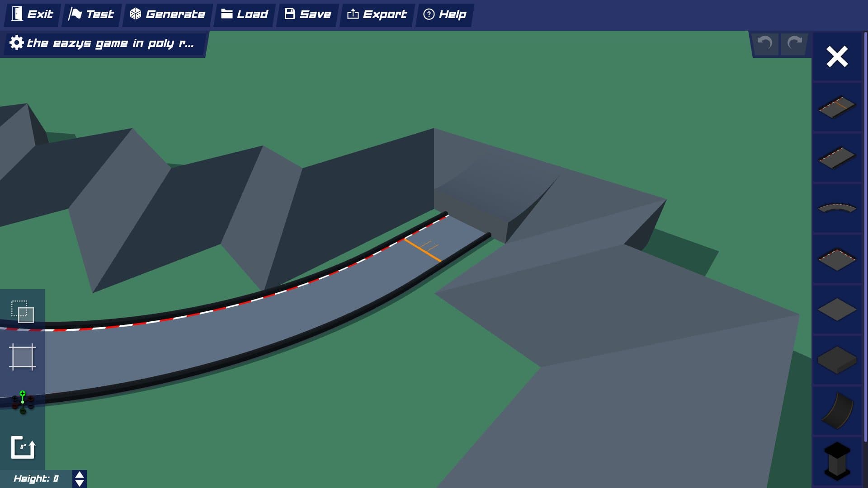Select the corner road piece with curbs
The height and width of the screenshot is (488, 868).
(837, 259)
